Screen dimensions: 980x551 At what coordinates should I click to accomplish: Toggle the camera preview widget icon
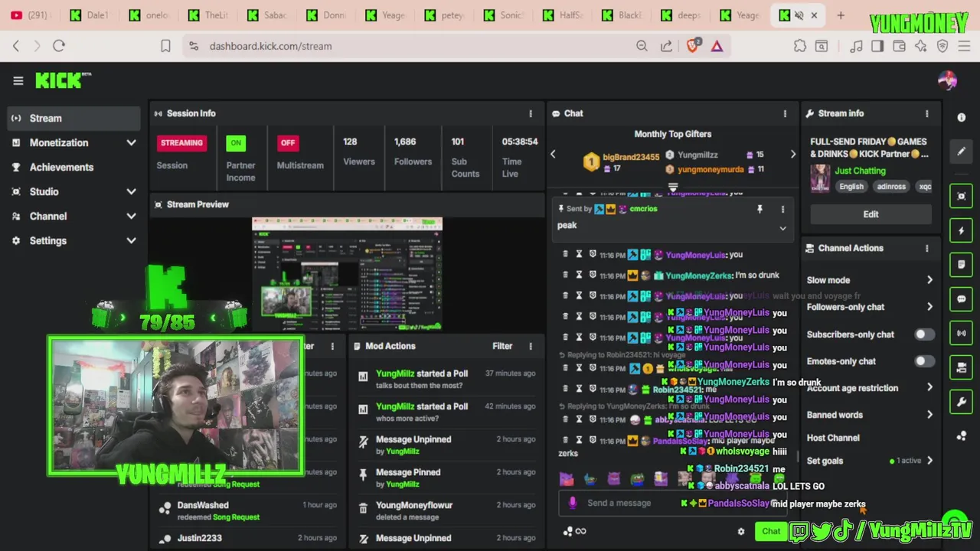[962, 367]
